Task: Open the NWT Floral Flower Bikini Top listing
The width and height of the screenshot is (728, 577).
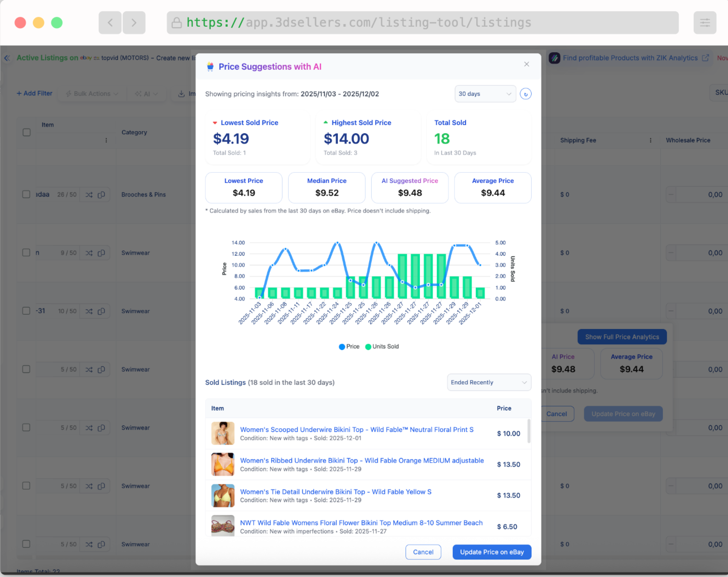Action: 361,523
